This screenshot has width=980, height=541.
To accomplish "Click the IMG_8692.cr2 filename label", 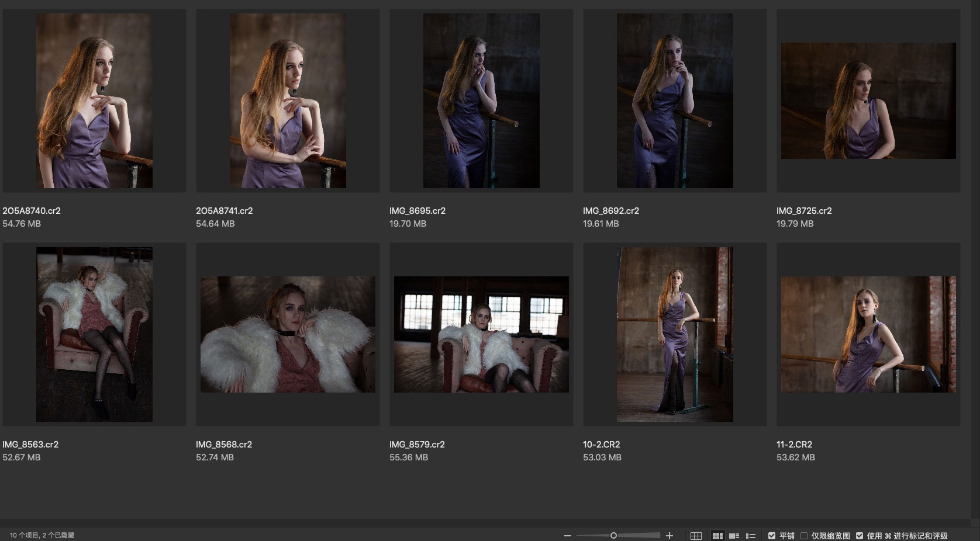I will tap(611, 211).
